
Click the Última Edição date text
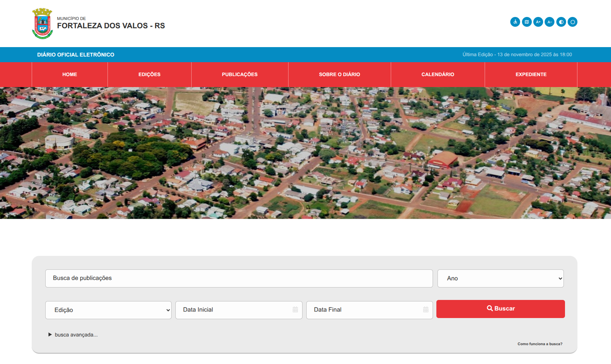pos(517,55)
